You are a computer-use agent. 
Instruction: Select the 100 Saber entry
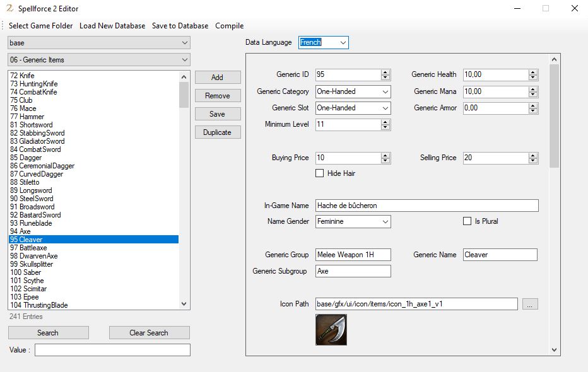coord(94,272)
